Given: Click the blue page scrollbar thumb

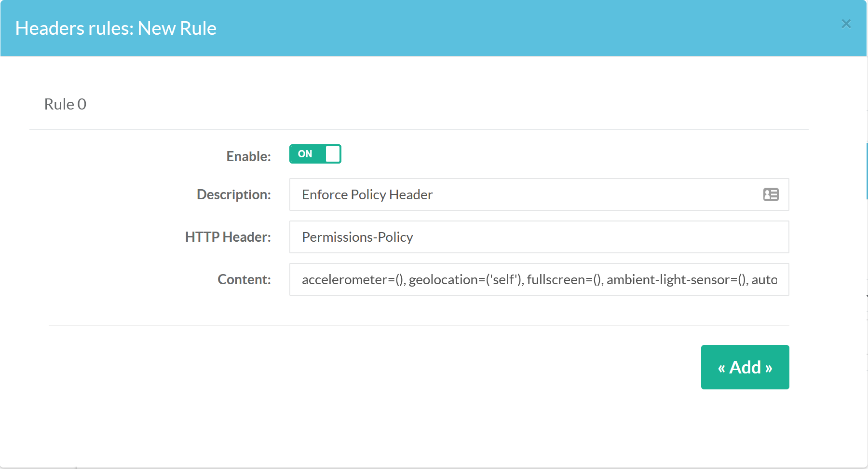Looking at the screenshot, I should click(867, 171).
